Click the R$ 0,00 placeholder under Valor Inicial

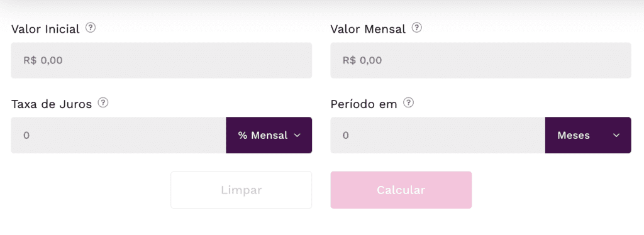(x=43, y=61)
